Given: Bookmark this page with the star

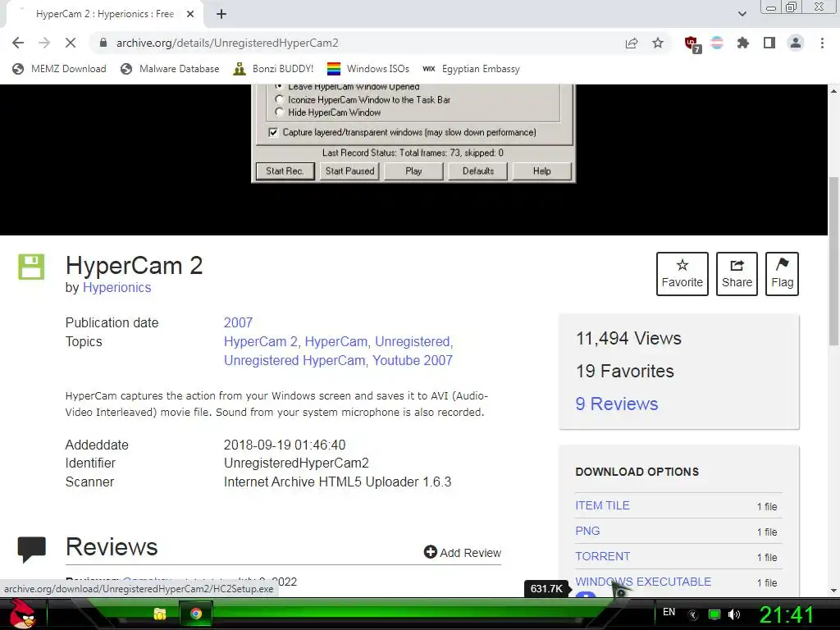Looking at the screenshot, I should tap(658, 43).
